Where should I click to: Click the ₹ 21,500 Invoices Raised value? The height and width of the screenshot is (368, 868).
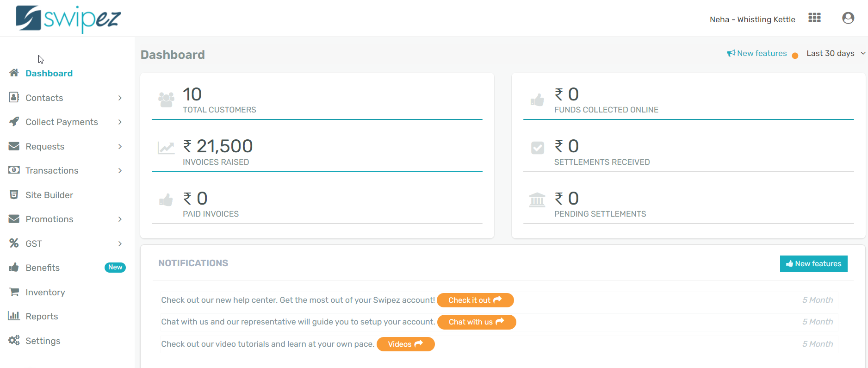pyautogui.click(x=217, y=146)
